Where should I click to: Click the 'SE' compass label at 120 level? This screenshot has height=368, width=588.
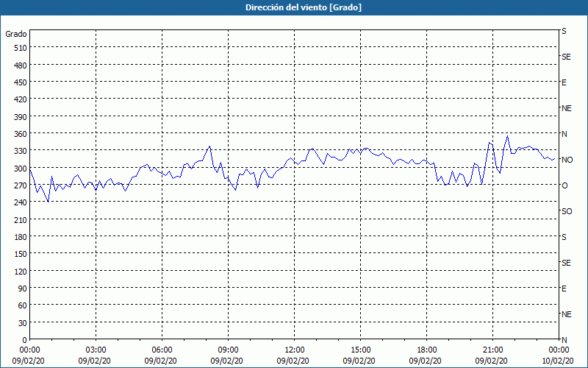tap(566, 263)
